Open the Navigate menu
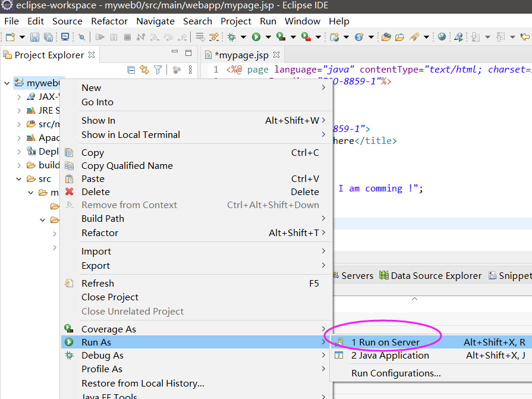This screenshot has height=399, width=532. click(155, 21)
